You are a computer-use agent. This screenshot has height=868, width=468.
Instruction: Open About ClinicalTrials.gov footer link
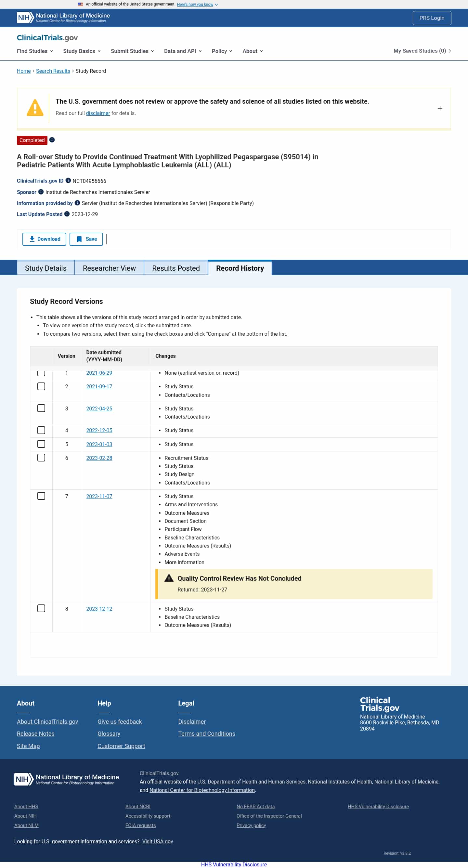(x=47, y=721)
